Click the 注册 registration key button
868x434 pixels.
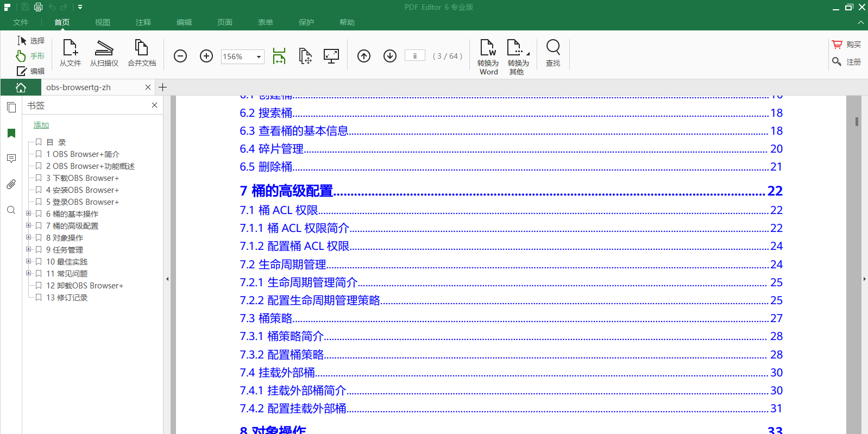click(847, 62)
